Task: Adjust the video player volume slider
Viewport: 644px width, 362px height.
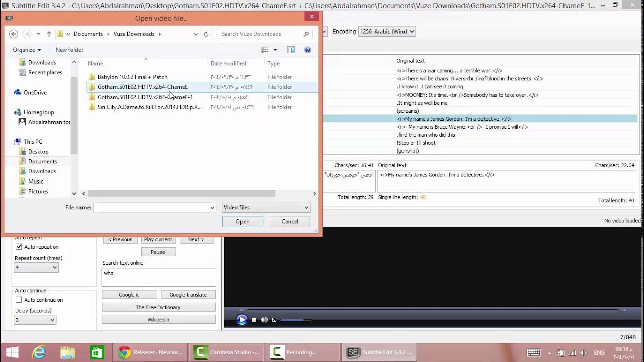Action: 295,320
